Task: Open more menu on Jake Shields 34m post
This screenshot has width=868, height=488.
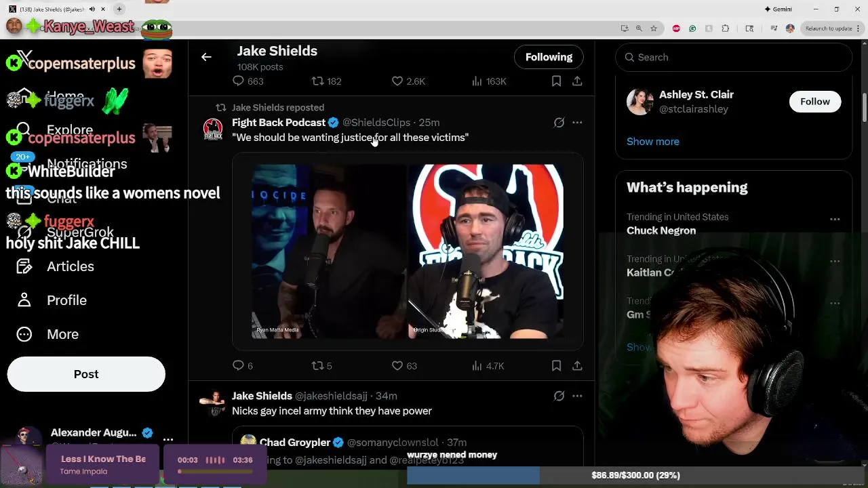Action: [577, 396]
